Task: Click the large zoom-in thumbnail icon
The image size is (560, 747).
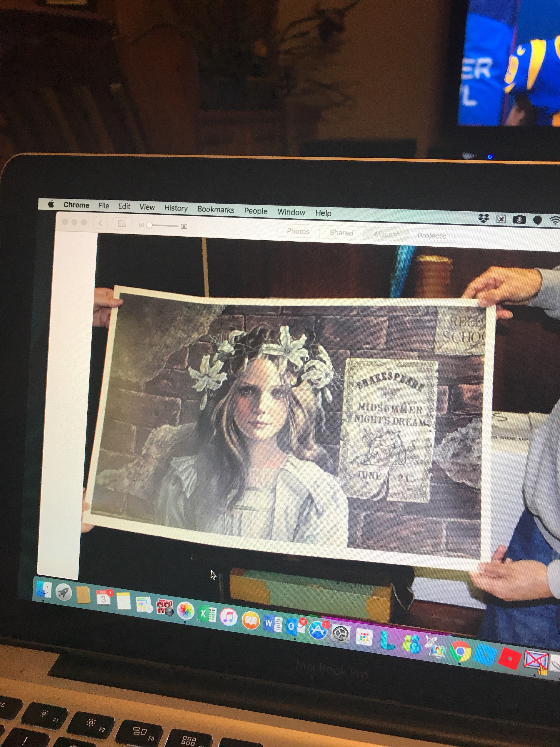Action: [184, 226]
